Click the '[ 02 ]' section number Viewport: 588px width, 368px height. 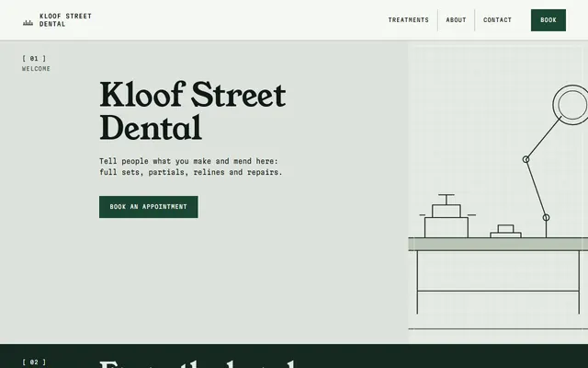pos(34,362)
